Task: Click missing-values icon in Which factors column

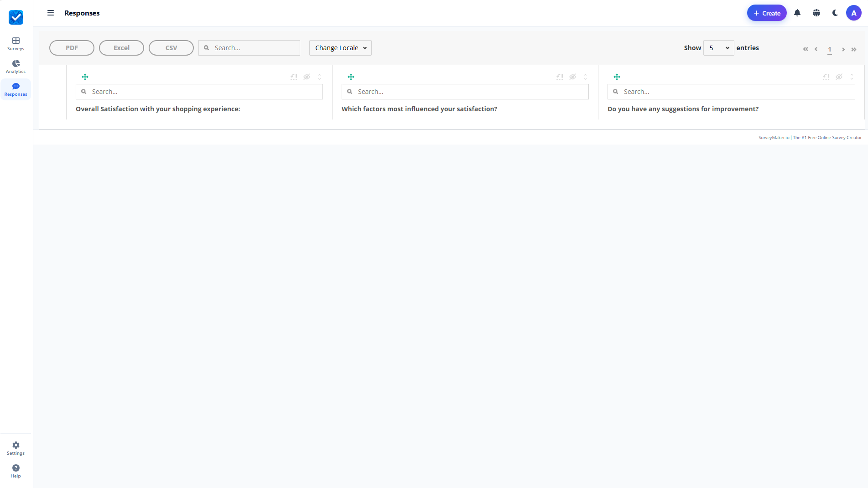Action: pyautogui.click(x=560, y=77)
